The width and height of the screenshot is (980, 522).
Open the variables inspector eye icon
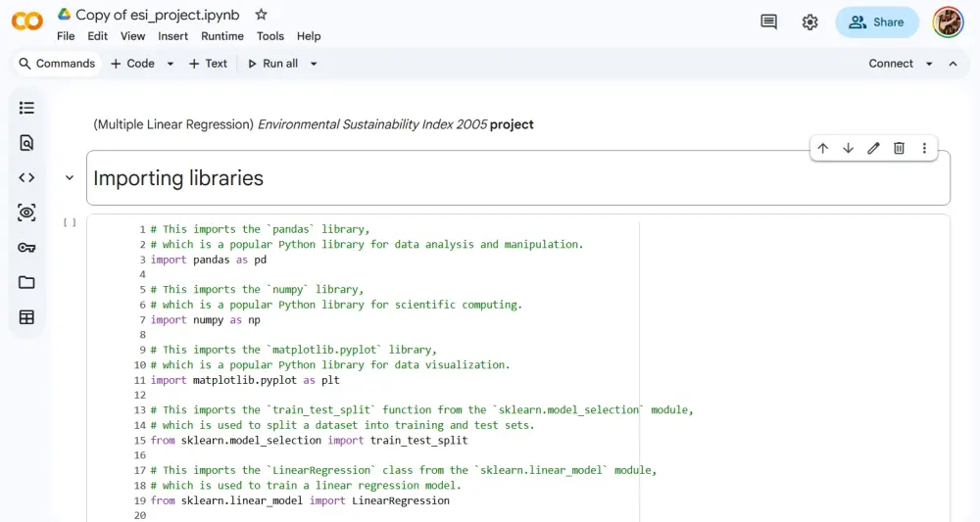(26, 213)
